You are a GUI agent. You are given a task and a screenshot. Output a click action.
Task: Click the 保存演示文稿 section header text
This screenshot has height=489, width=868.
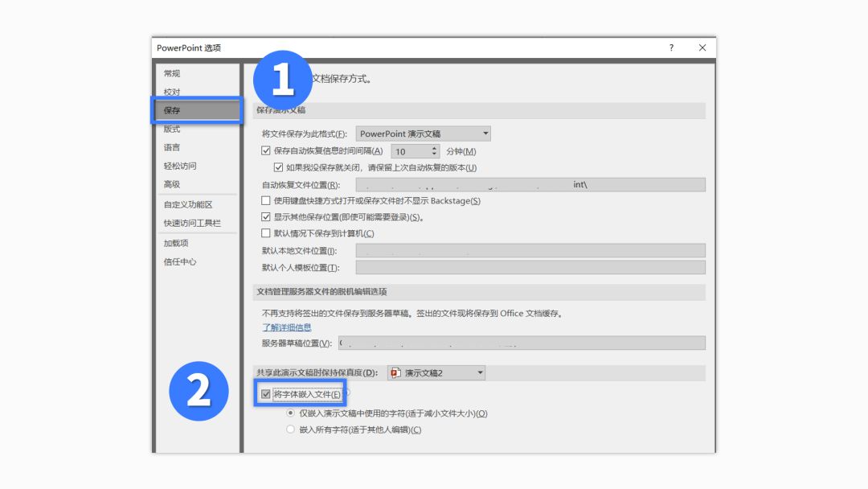click(x=280, y=110)
